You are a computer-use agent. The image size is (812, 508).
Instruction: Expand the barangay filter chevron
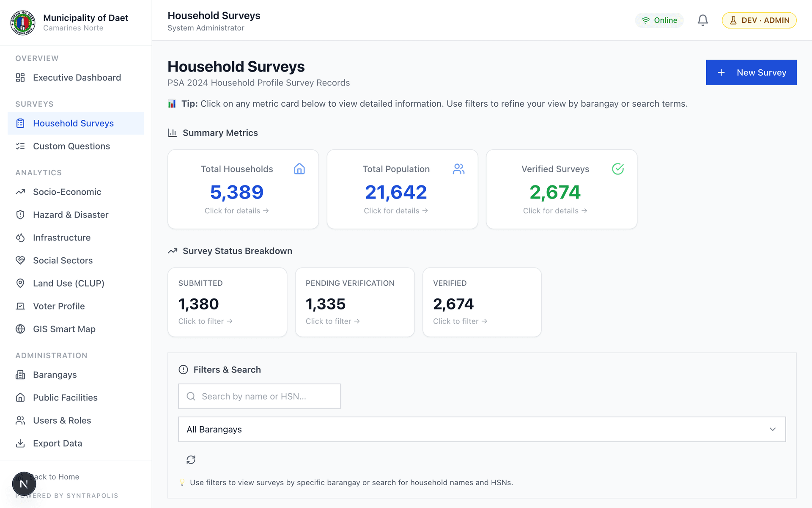(774, 429)
